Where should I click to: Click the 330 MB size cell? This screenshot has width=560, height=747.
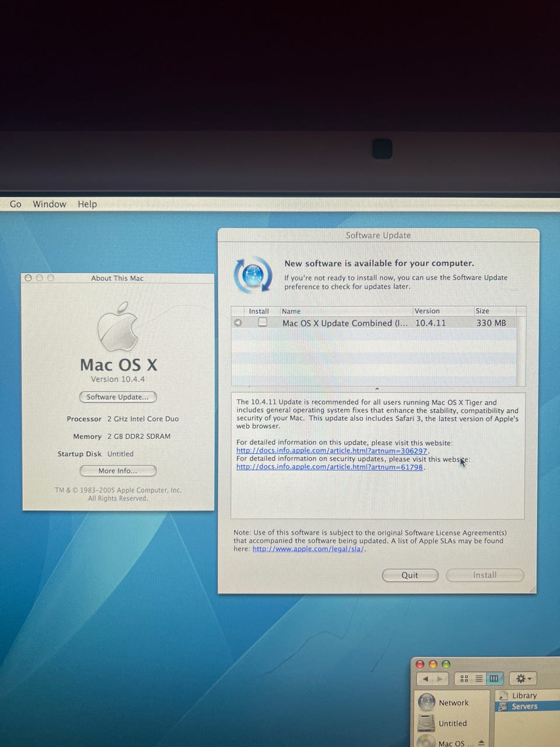(x=491, y=323)
